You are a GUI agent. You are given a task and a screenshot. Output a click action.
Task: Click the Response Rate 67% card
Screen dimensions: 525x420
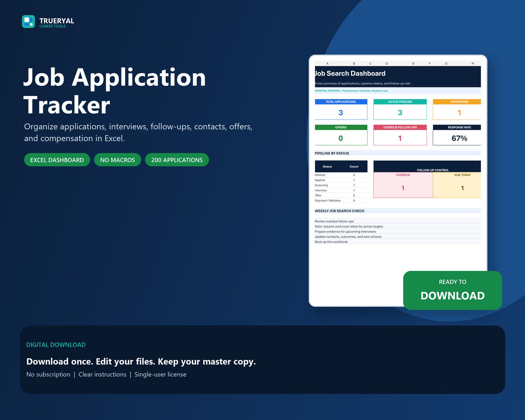(457, 135)
